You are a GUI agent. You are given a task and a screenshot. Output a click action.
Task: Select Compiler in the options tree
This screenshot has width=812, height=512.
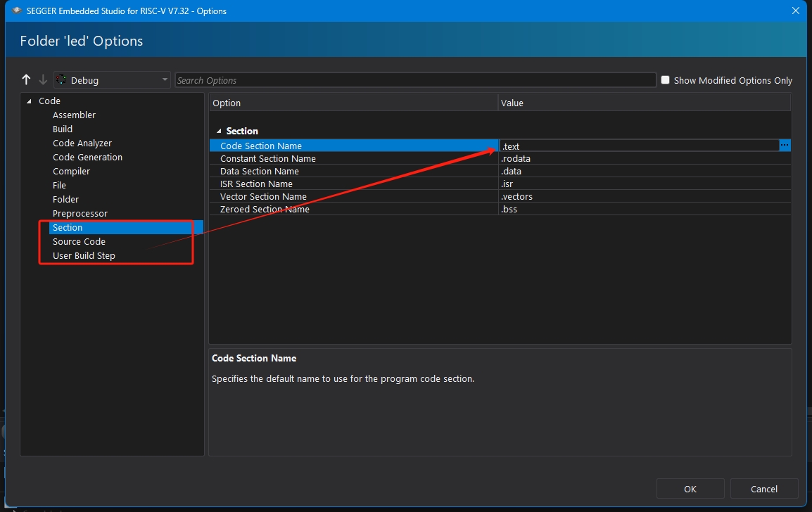(x=72, y=172)
